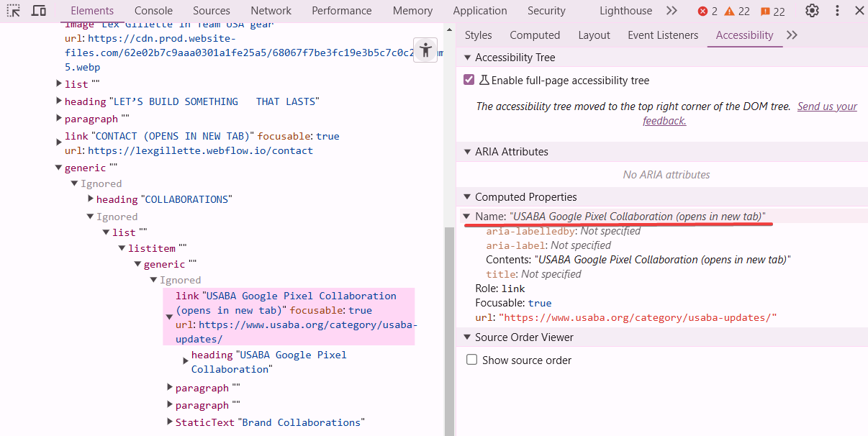Viewport: 868px width, 436px height.
Task: Open the Security tab
Action: point(546,11)
